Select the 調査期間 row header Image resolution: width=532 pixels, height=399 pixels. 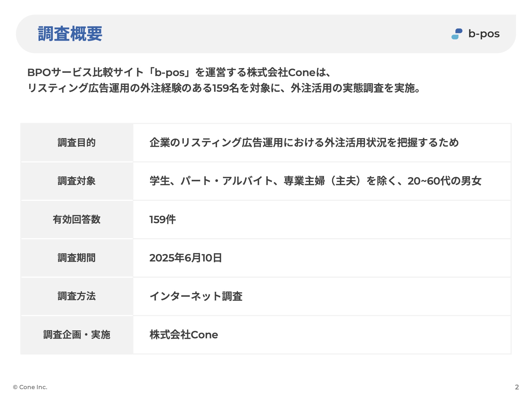pos(77,258)
